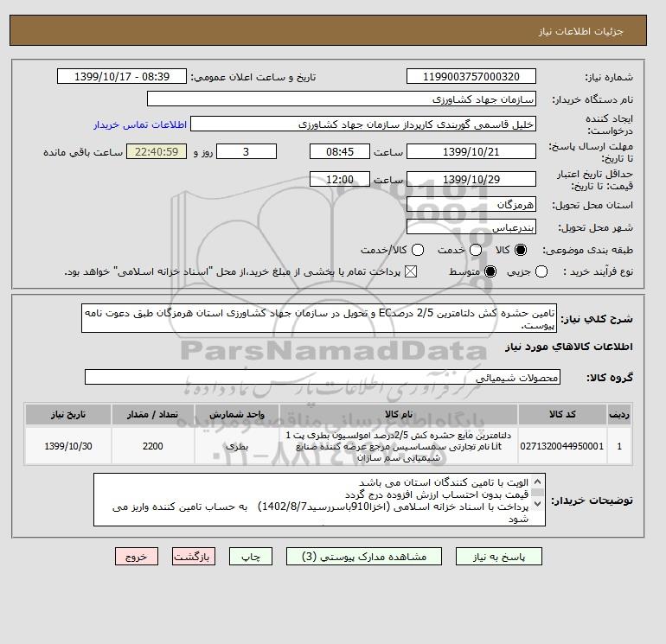Click the واحد شمارش column header
The width and height of the screenshot is (666, 644).
pos(237,414)
